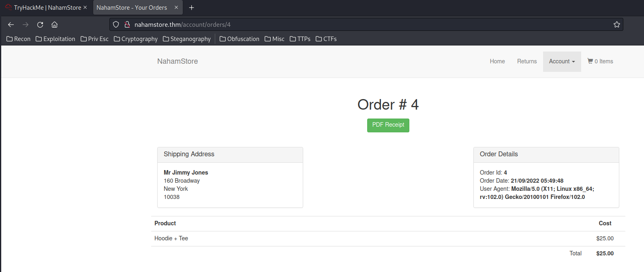
Task: Click the shield tracking protection icon
Action: pyautogui.click(x=116, y=24)
